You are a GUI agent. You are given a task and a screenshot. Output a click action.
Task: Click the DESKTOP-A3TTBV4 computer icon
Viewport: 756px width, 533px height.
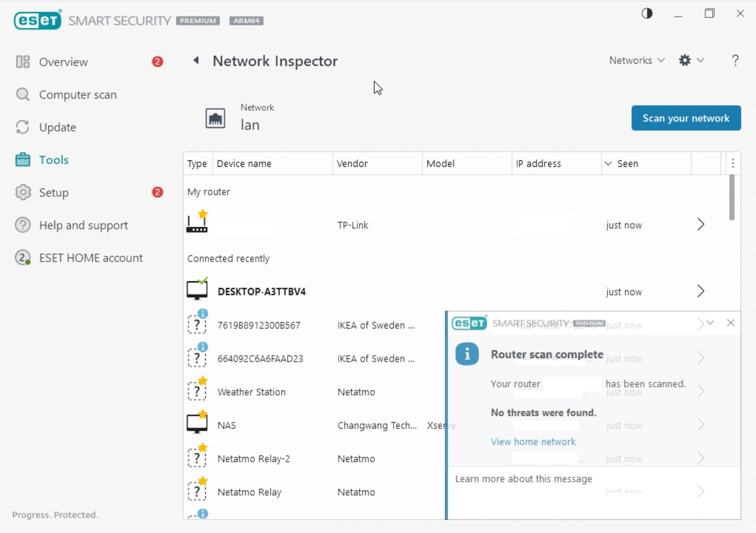pos(197,289)
